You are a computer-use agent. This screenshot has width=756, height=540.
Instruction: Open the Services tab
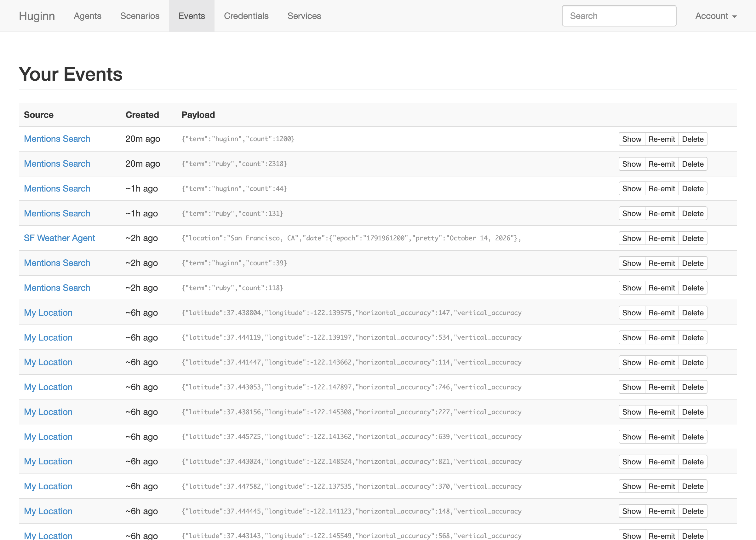click(x=304, y=16)
